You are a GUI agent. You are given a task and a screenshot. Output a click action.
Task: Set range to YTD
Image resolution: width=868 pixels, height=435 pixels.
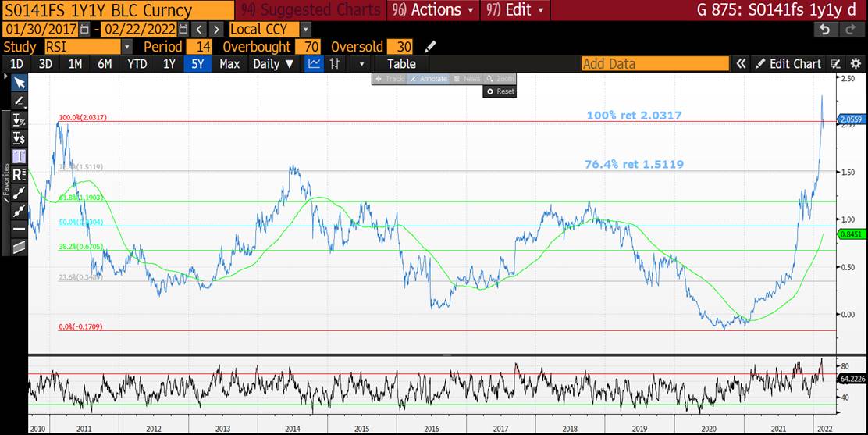click(137, 64)
